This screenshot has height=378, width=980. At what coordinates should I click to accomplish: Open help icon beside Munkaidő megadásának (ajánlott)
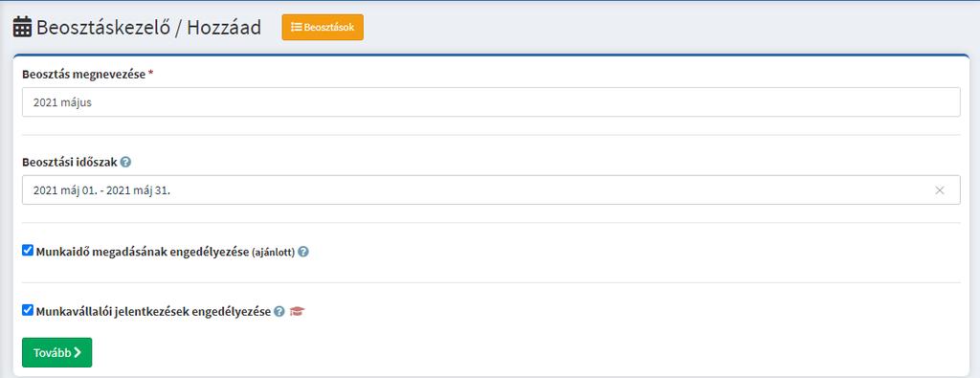coord(303,252)
